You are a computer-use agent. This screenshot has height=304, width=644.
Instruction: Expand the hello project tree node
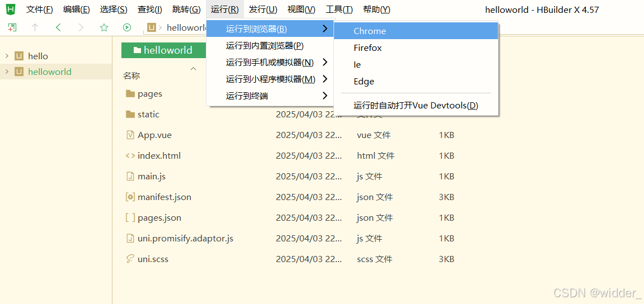click(7, 56)
